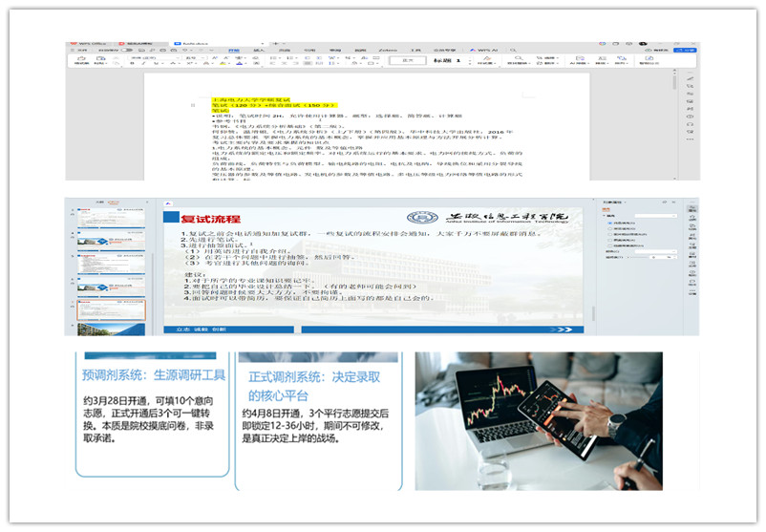Select the highlighted orange-bordered slide thumbnail

pos(112,309)
